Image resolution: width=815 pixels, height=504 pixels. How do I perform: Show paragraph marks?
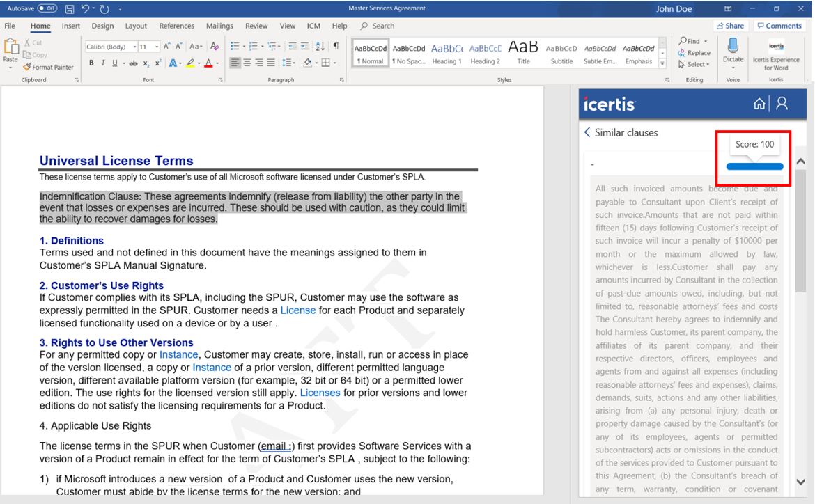coord(336,46)
